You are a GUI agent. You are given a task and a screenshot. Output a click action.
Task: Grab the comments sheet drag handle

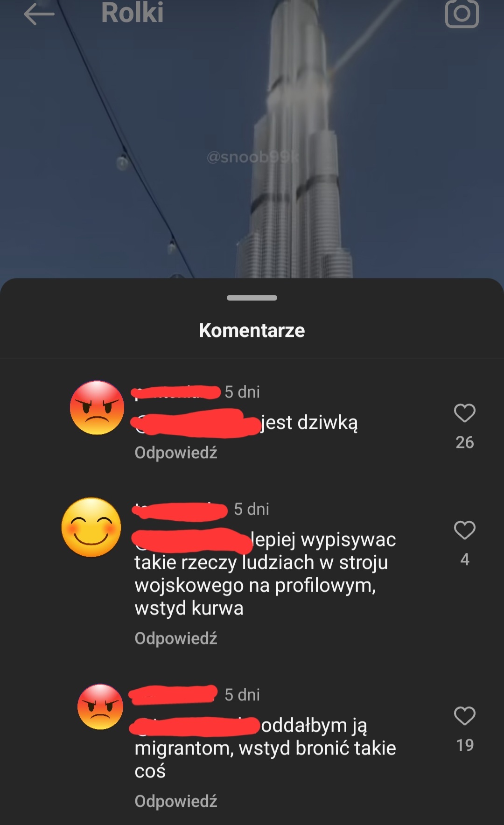tap(252, 298)
